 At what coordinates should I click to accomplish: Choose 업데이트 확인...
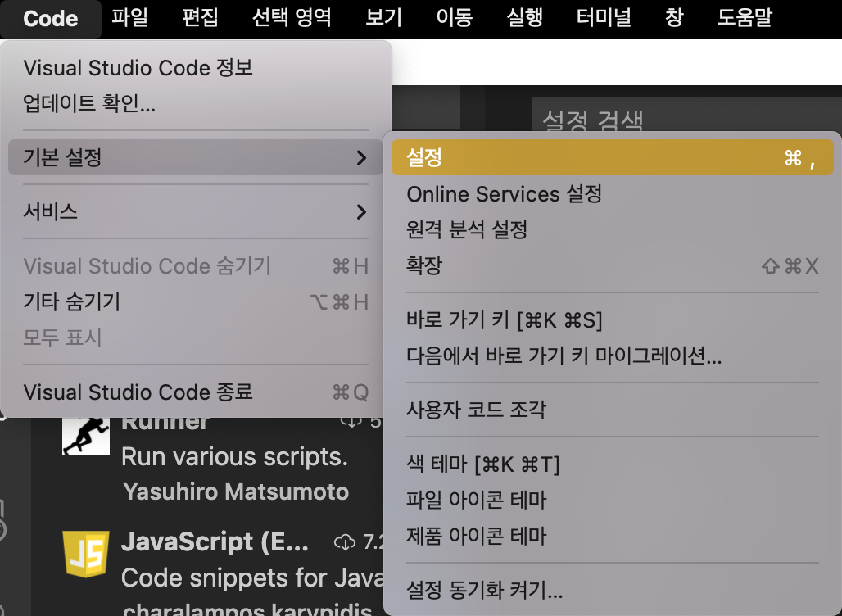(196, 103)
